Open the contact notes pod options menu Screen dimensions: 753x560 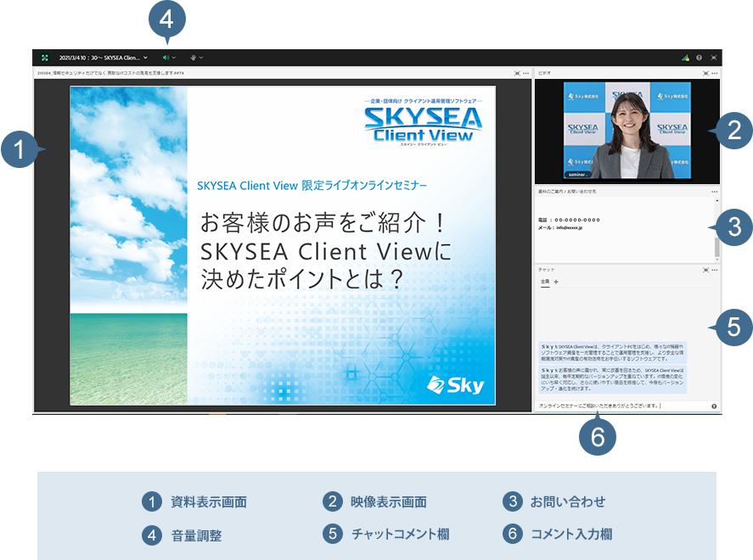(x=715, y=192)
